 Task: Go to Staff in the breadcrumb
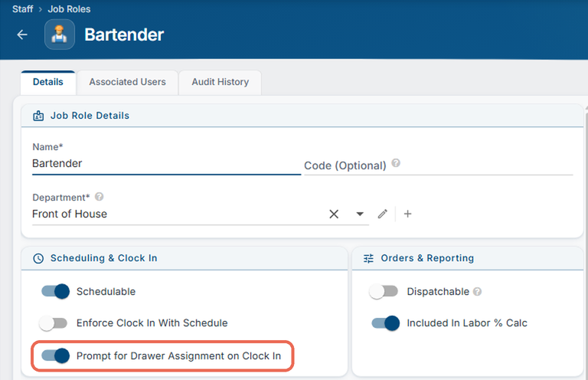pos(22,9)
